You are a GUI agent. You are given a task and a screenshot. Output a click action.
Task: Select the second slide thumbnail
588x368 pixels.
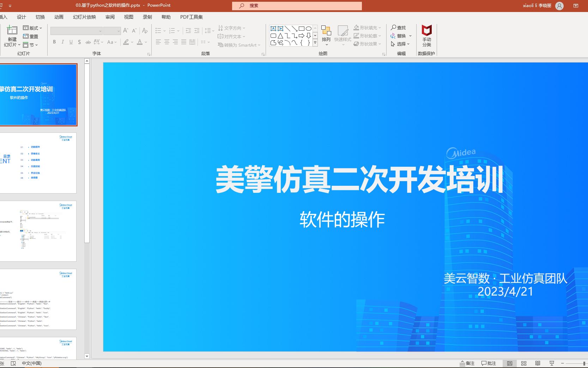(x=39, y=163)
